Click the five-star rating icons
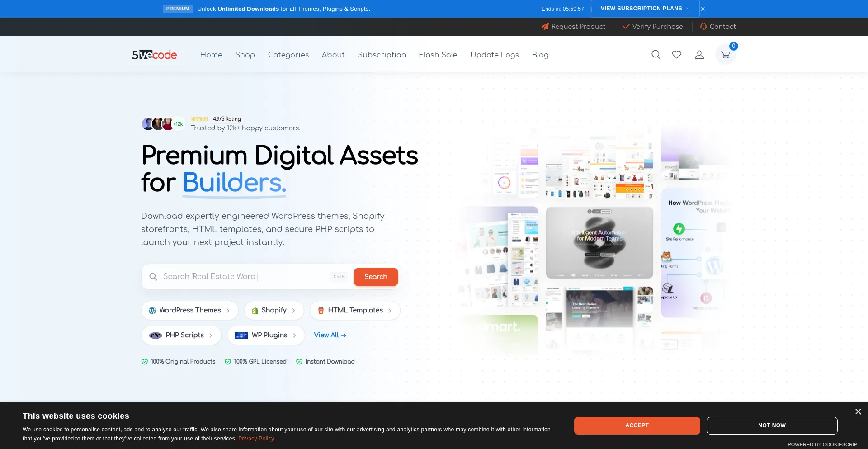 coord(199,119)
